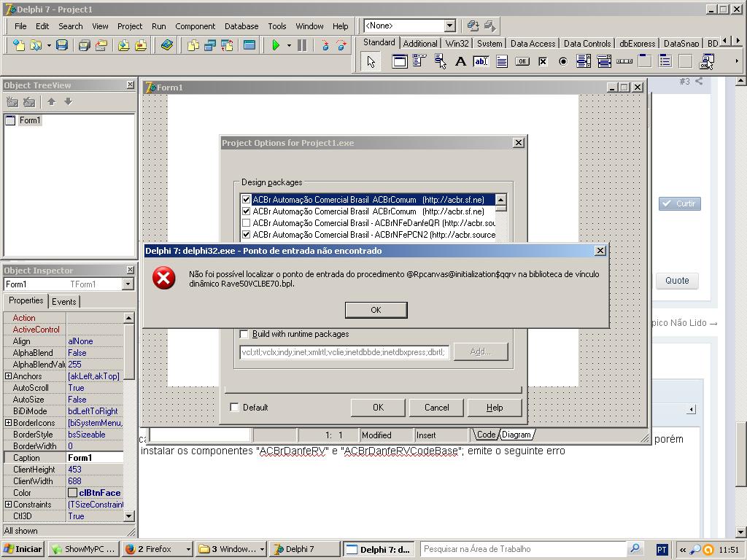Expand the Anchors property
Screen dimensions: 747x560
point(8,376)
